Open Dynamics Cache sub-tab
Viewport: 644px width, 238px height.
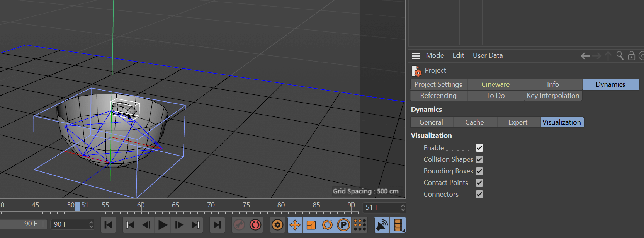coord(475,122)
